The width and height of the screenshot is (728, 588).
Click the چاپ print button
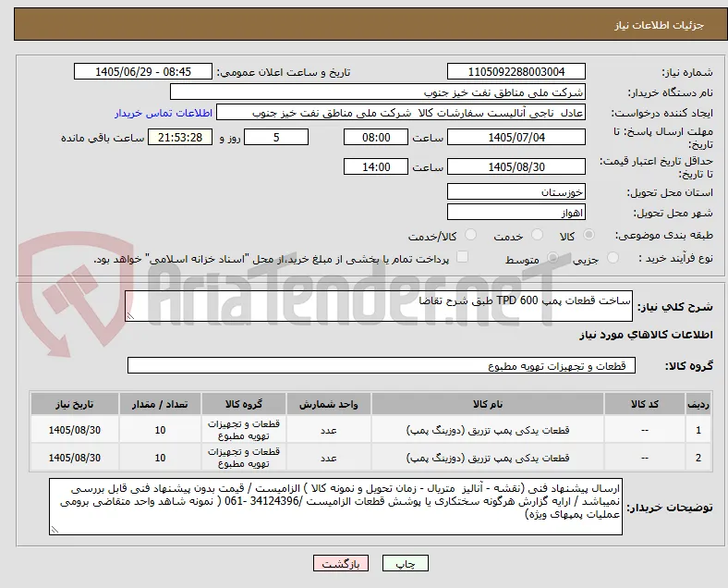click(x=406, y=563)
